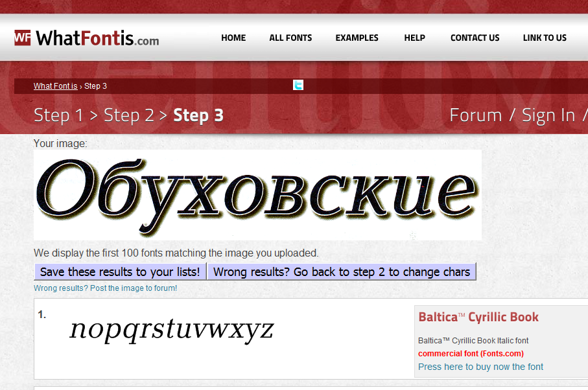Save these results to your lists
588x390 pixels.
click(x=120, y=271)
